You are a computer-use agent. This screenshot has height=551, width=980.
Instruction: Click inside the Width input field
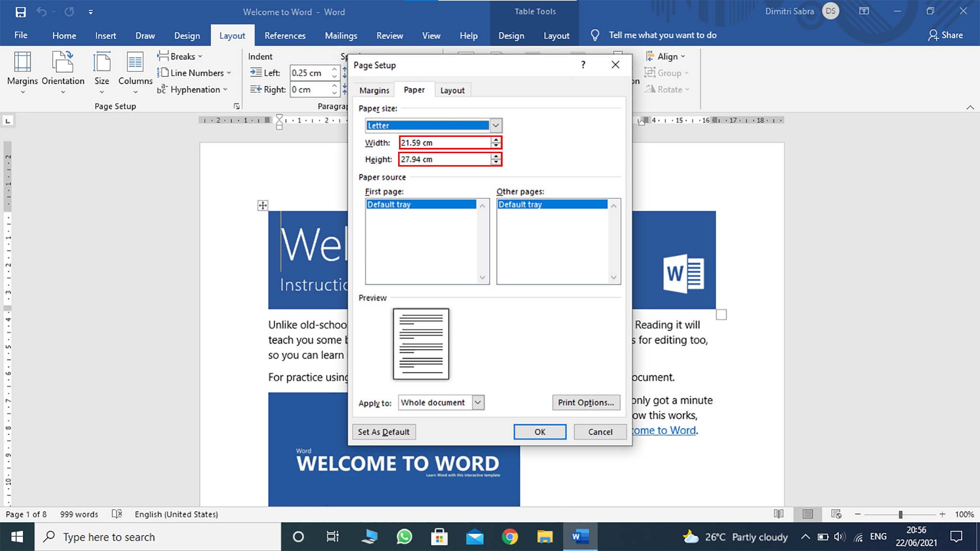pos(444,143)
